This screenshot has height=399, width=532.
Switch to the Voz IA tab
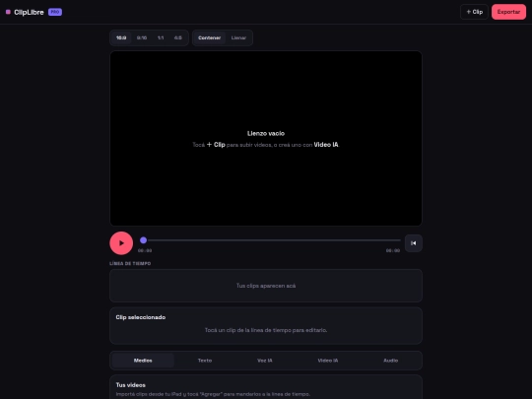(x=265, y=361)
